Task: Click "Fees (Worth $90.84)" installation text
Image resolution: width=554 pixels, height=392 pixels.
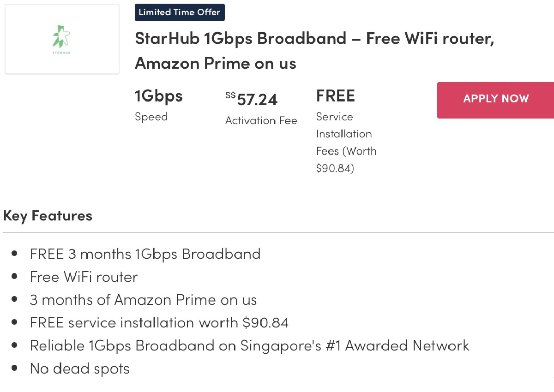Action: [x=346, y=160]
